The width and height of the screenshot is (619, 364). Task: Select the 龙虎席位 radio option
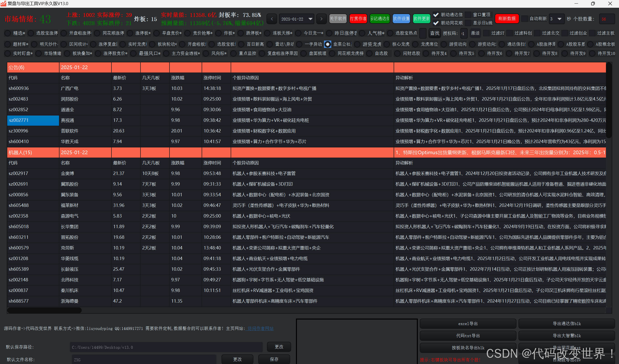(416, 44)
